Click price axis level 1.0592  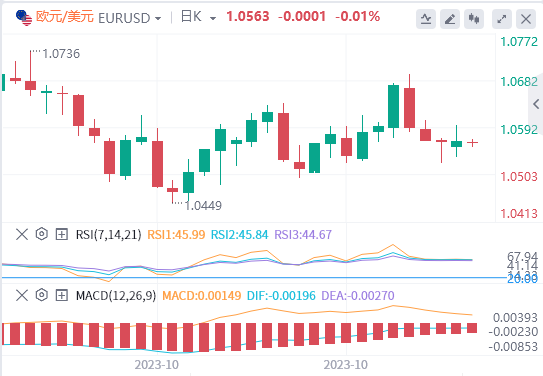point(519,130)
